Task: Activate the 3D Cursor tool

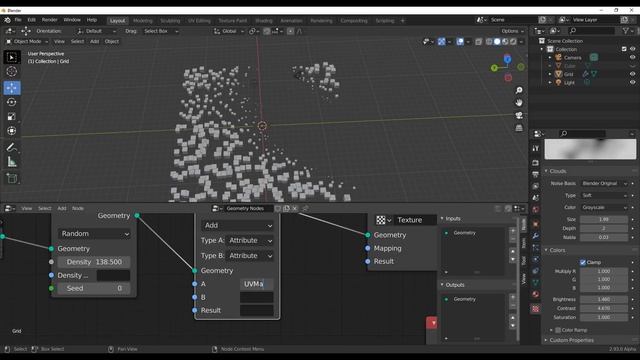Action: [12, 71]
